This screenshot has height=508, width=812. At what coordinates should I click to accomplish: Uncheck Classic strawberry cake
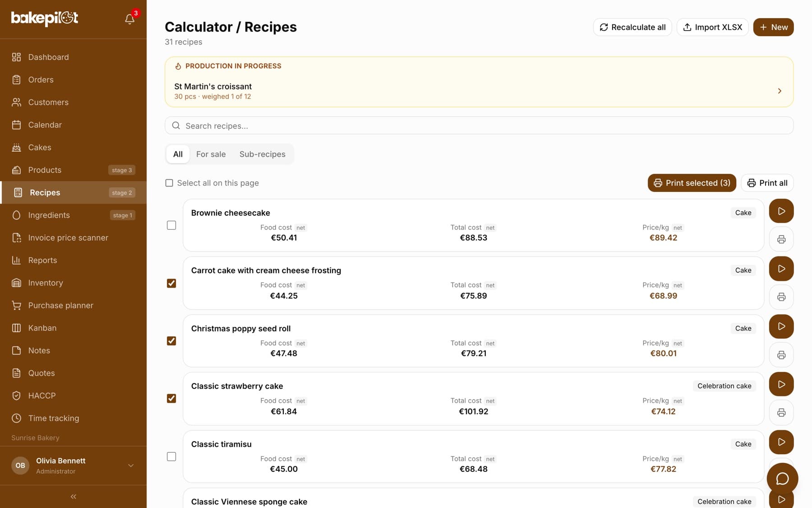click(171, 399)
